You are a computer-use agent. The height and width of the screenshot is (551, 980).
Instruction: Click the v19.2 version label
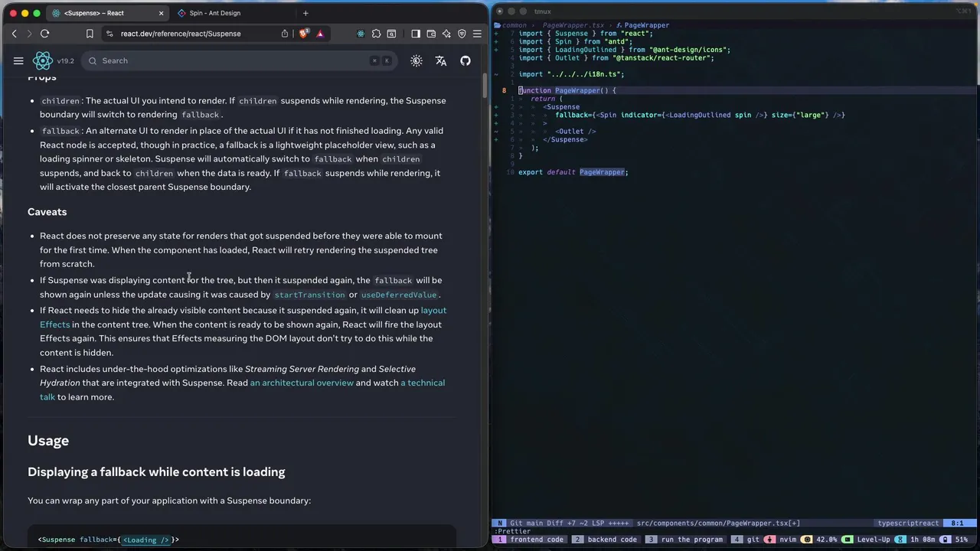click(x=66, y=61)
